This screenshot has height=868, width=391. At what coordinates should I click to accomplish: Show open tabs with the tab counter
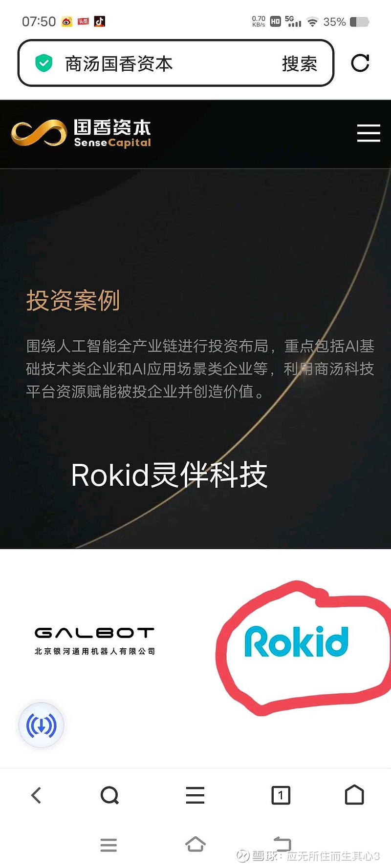[281, 795]
